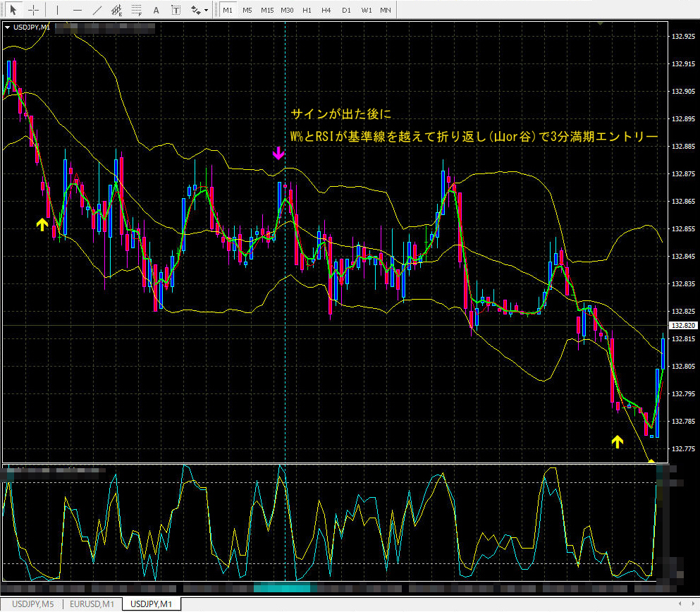
Task: Select the text object starting W%とRSIが基準線
Action: click(474, 136)
